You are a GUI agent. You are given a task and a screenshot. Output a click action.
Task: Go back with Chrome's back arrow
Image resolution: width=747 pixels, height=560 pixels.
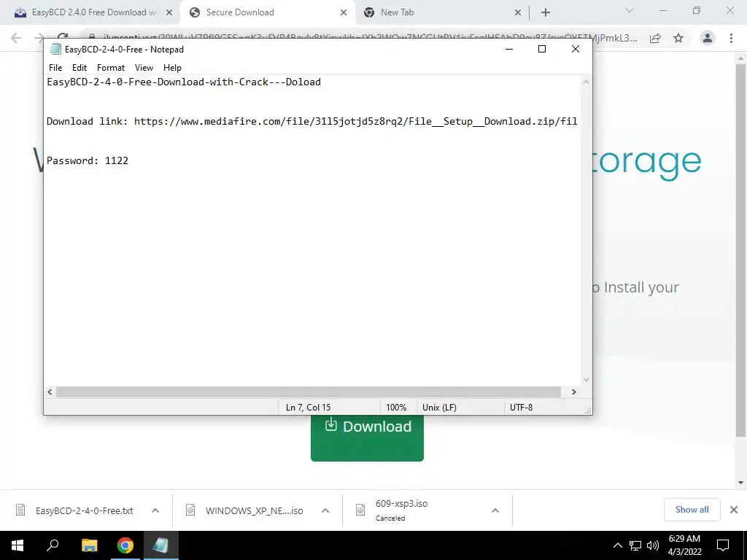(16, 38)
